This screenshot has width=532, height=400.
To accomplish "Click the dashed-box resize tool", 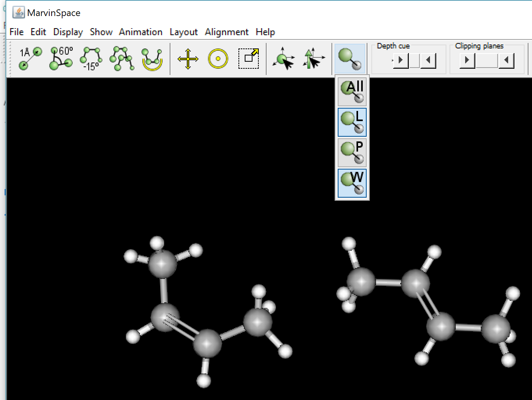I will pyautogui.click(x=249, y=59).
